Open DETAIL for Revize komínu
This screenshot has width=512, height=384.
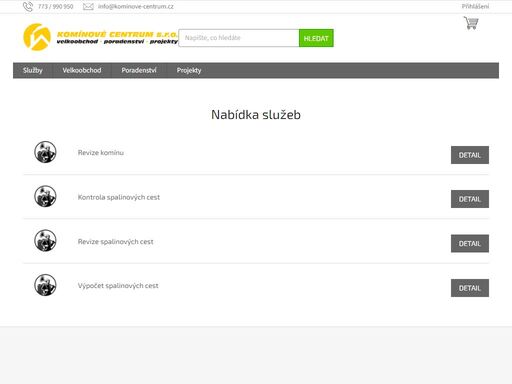tap(470, 155)
